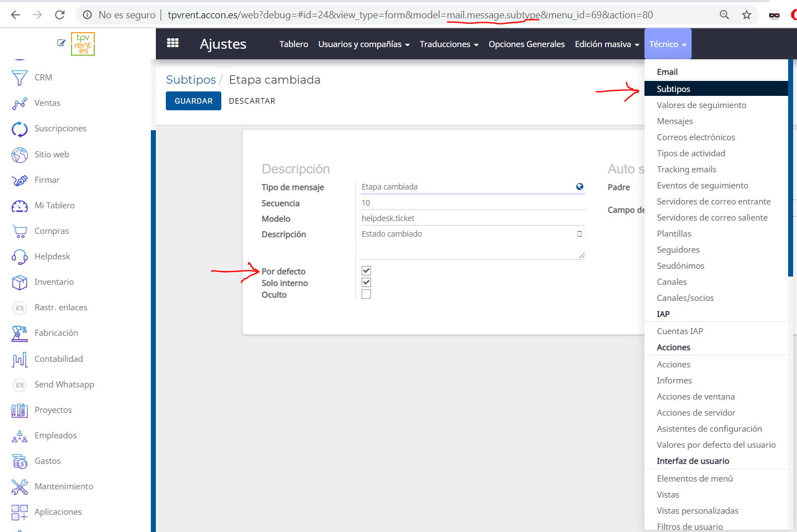Screen dimensions: 797x532
Task: Open the apps grid menu icon
Action: coord(172,43)
